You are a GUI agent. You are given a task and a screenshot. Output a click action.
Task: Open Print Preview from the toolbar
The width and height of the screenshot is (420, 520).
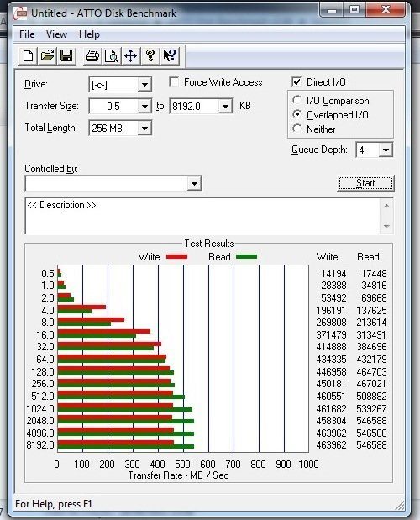[x=112, y=55]
